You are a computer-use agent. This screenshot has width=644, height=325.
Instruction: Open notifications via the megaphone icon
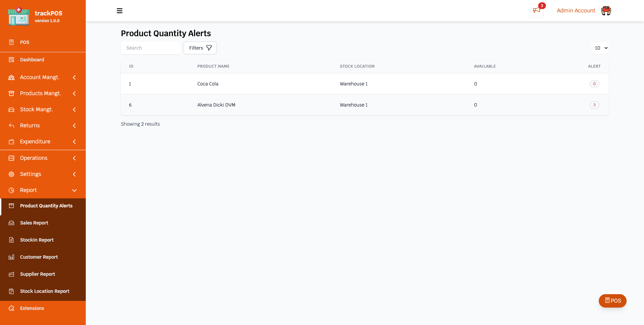(x=536, y=11)
